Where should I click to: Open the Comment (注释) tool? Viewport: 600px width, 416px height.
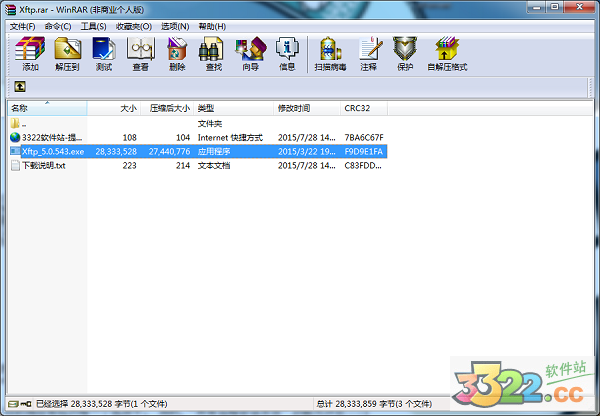(369, 54)
